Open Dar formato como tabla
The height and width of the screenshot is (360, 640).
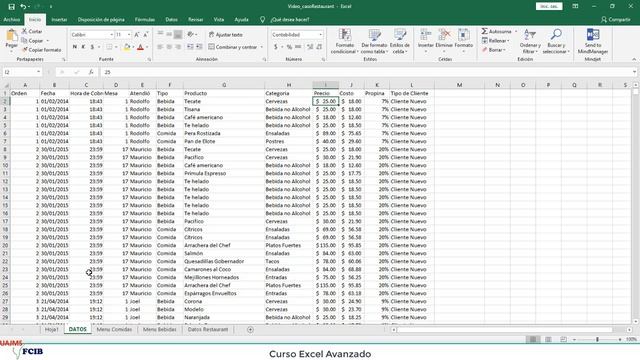[373, 41]
